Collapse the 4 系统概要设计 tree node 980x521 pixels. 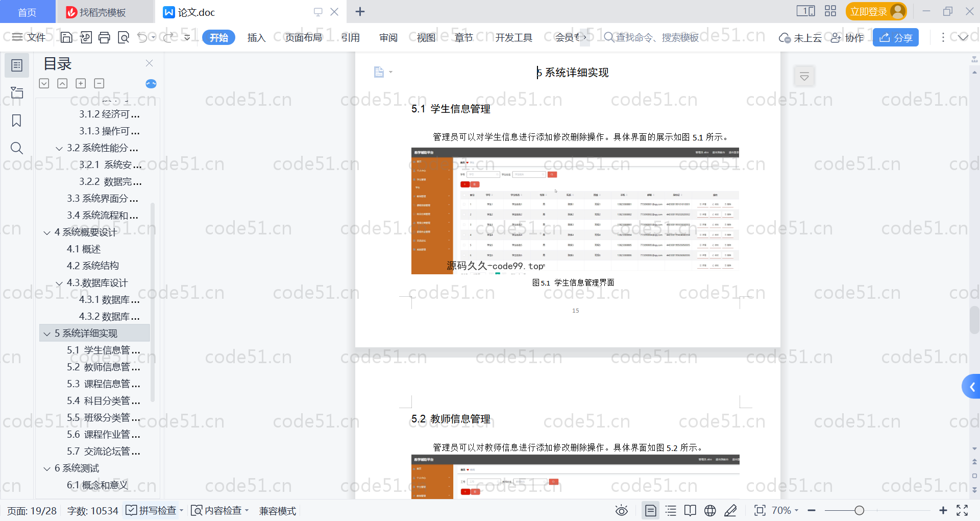point(47,232)
